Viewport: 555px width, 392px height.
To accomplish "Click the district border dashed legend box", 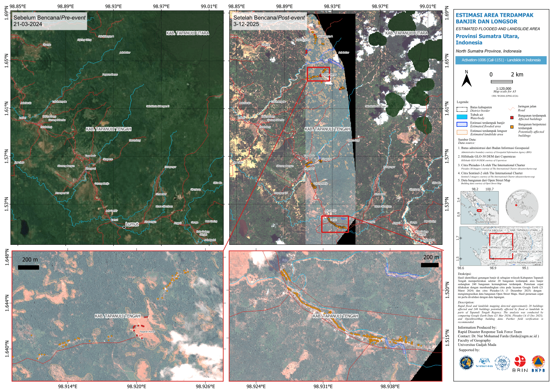I will pos(462,109).
